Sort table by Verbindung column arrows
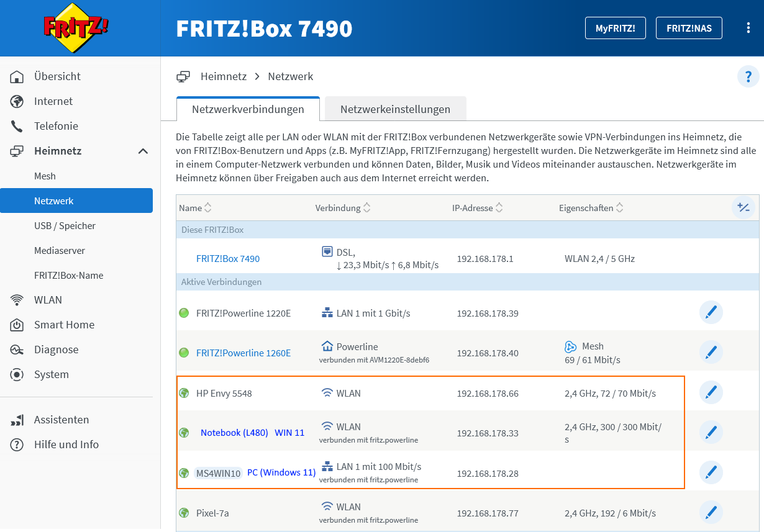 click(x=367, y=208)
